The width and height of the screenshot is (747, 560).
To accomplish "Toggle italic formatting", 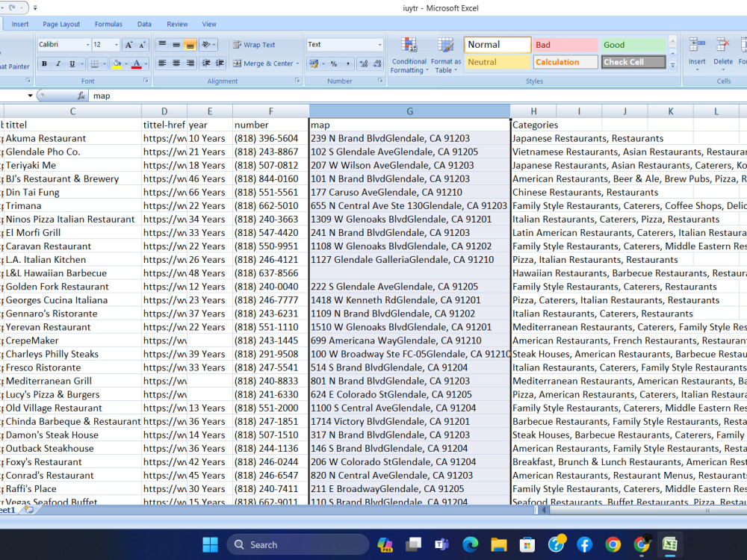I will [58, 63].
